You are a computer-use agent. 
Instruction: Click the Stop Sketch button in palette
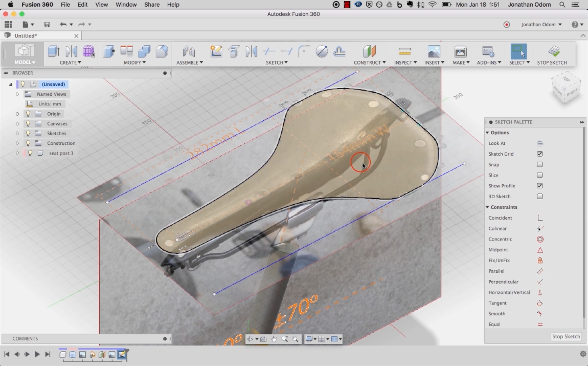click(566, 337)
